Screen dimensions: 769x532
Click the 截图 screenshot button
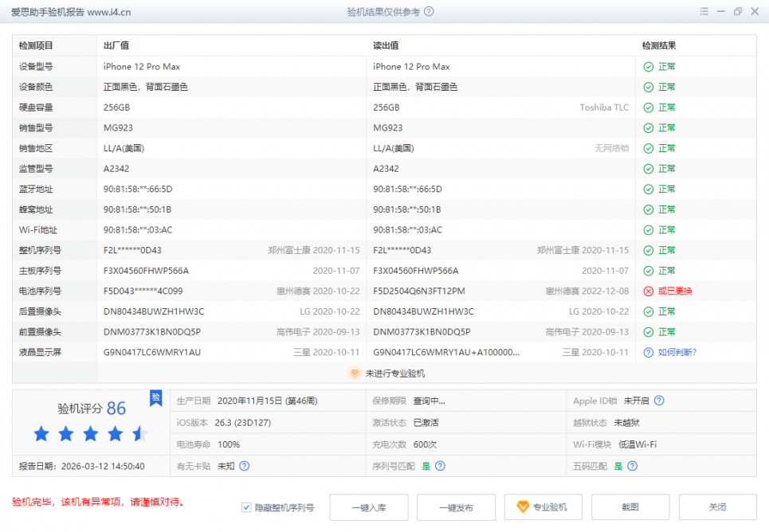[630, 507]
